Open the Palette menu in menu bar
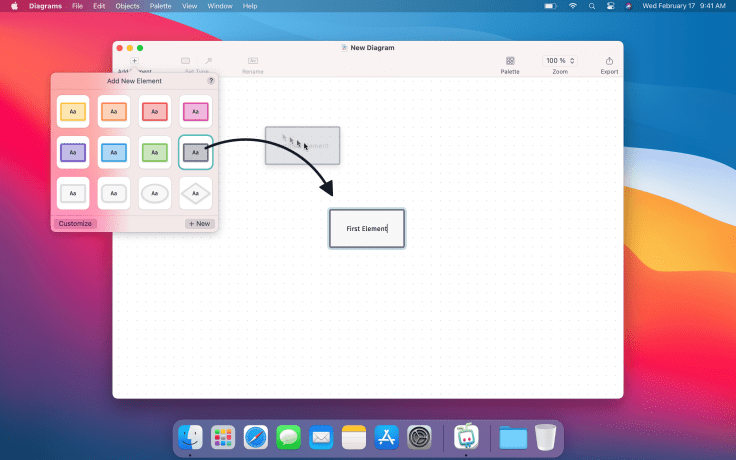Screen dimensions: 736x460 click(x=160, y=6)
